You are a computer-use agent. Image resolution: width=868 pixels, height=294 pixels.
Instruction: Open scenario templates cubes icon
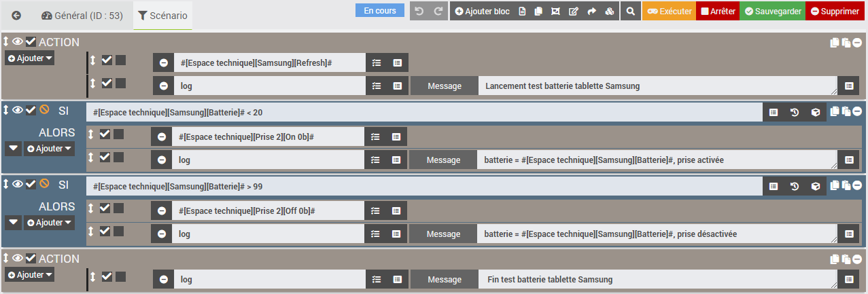[609, 12]
